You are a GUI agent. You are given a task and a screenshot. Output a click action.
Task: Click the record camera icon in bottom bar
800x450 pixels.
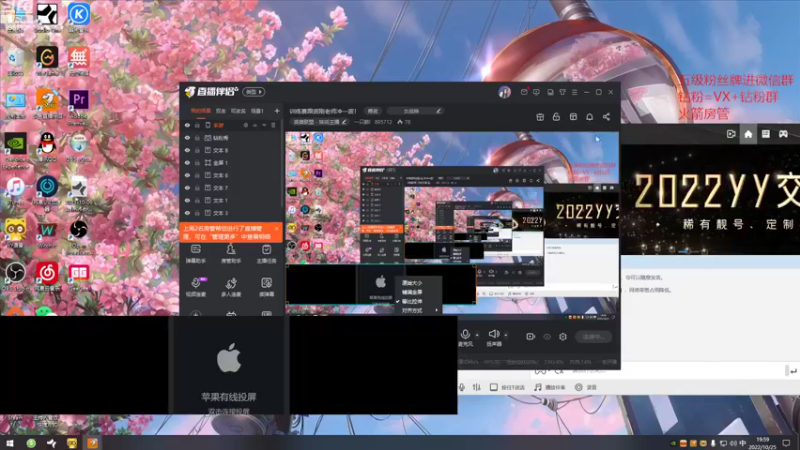(531, 337)
